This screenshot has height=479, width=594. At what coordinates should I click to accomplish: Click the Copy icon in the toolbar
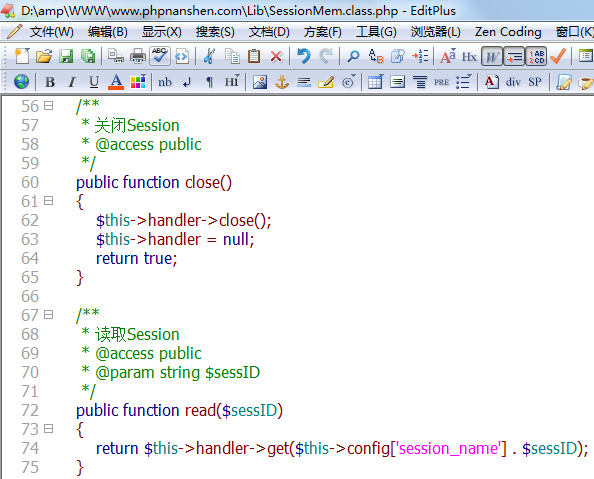point(232,56)
